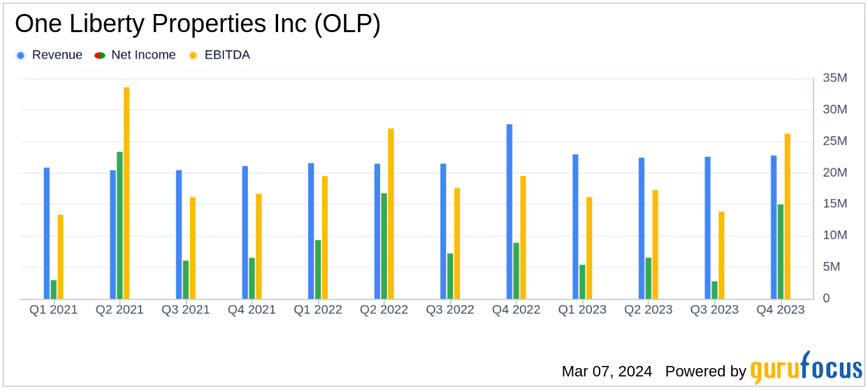The image size is (868, 389).
Task: Select the Q2 2021 Net Income bar
Action: (120, 226)
